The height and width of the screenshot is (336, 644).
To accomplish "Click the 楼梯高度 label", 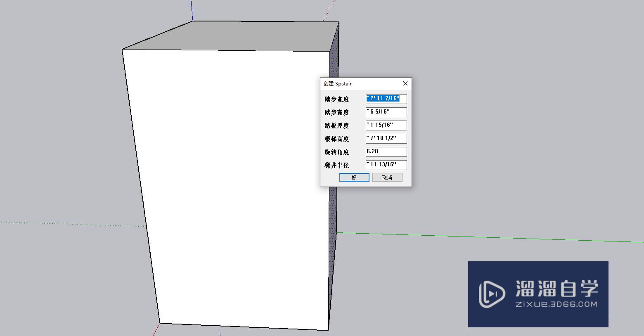I will pos(337,139).
